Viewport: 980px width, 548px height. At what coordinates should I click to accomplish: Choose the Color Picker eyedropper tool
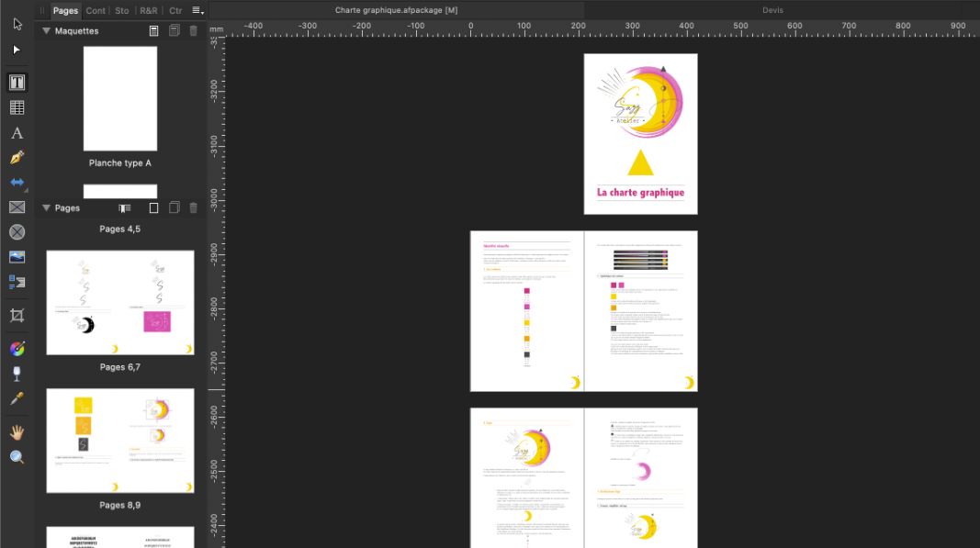coord(17,398)
